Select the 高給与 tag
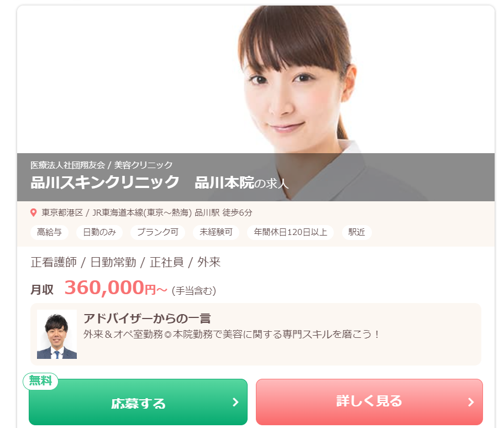504x428 pixels. pyautogui.click(x=50, y=232)
